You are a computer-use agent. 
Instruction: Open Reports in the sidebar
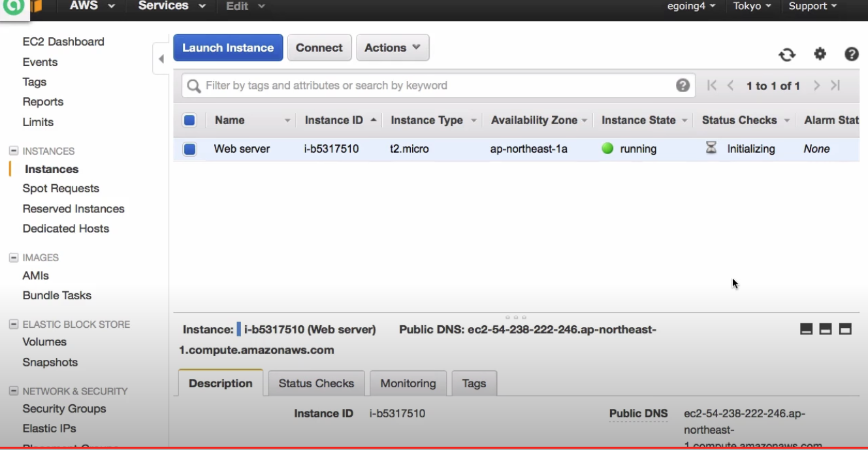click(x=43, y=102)
